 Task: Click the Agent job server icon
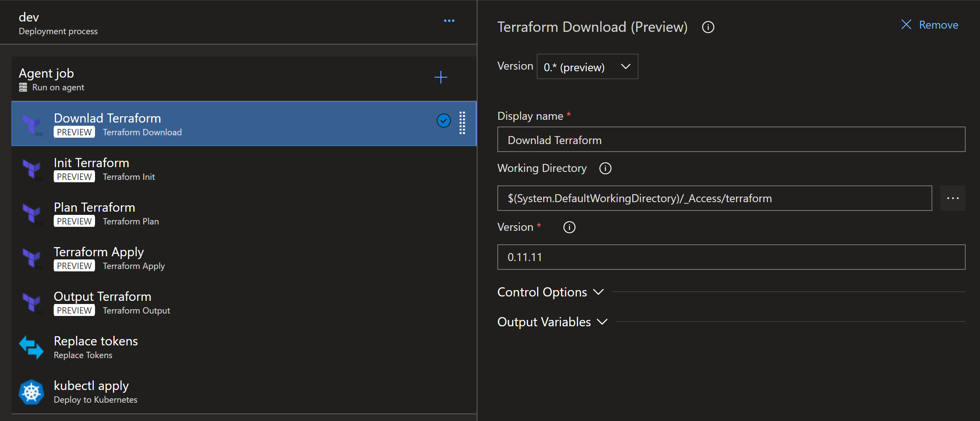[23, 88]
